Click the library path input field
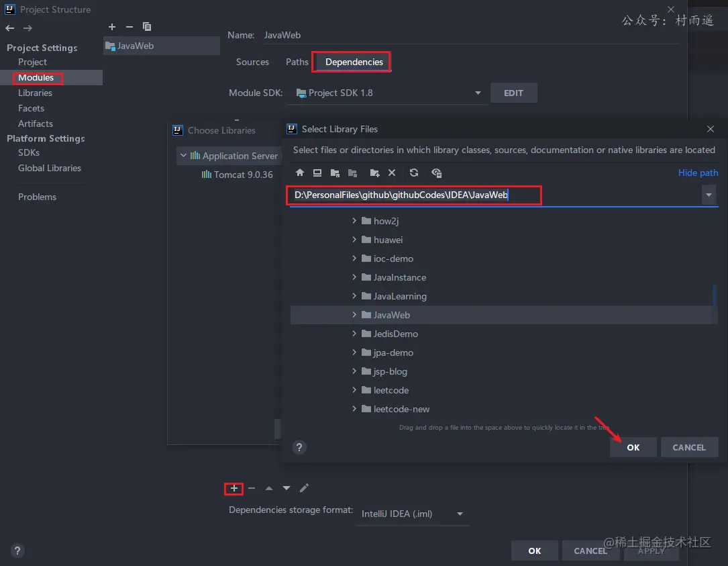728x566 pixels. click(495, 195)
